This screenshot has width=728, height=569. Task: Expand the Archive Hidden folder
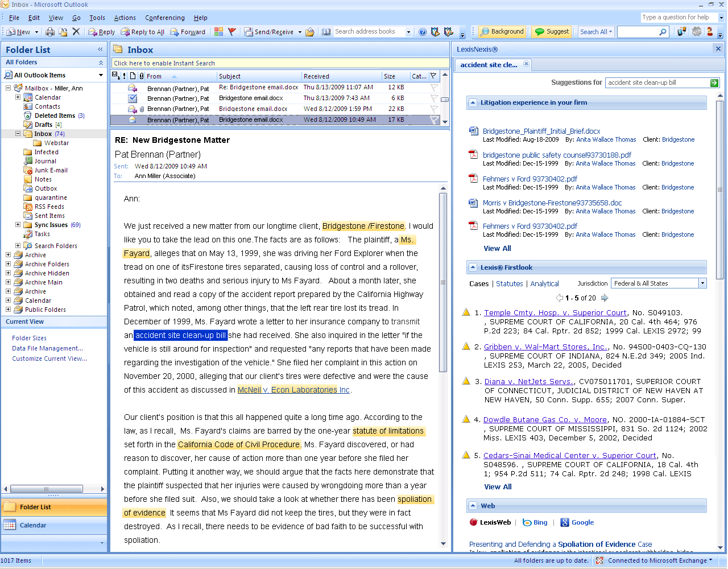[9, 273]
